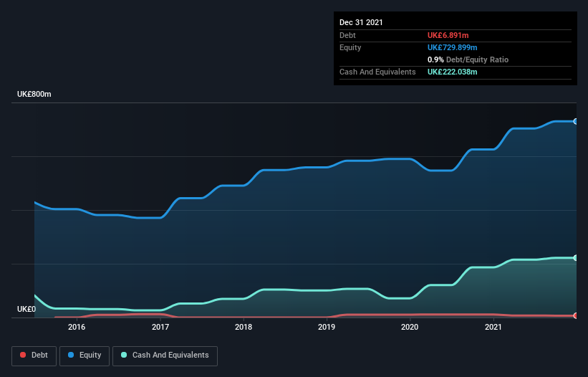Click the 0.9% Debt/Equity Ratio text
Image resolution: width=588 pixels, height=377 pixels.
tap(468, 59)
